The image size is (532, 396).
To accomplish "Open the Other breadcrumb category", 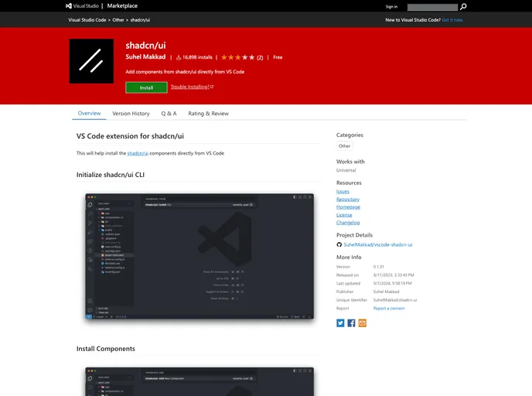I will coord(118,20).
